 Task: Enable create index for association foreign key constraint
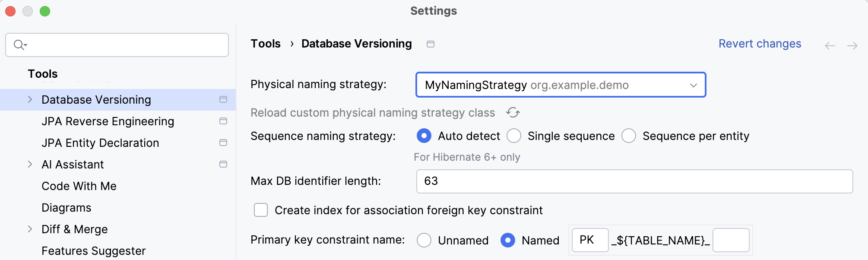click(x=261, y=210)
